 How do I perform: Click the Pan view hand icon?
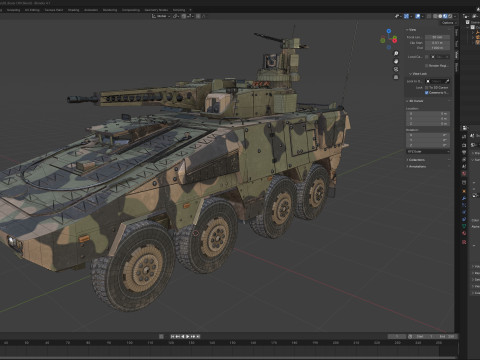(396, 61)
